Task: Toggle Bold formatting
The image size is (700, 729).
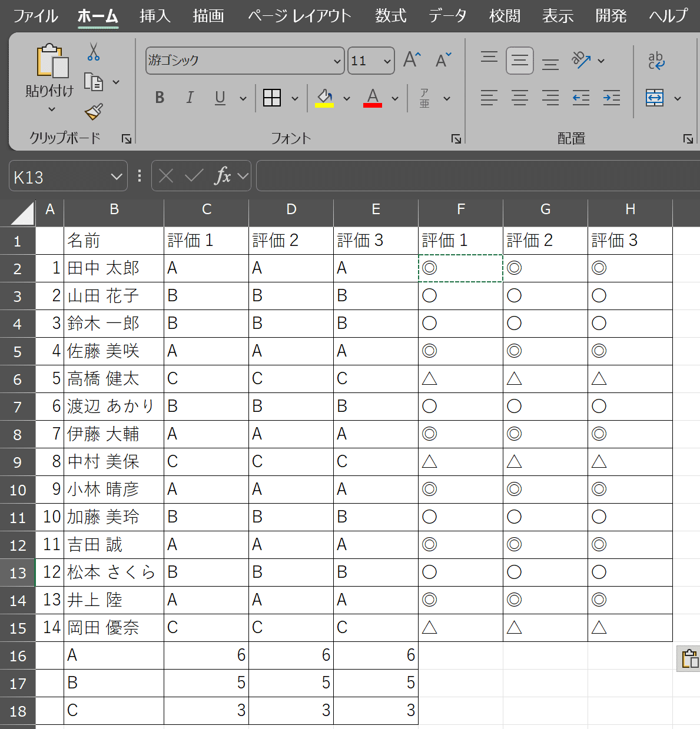Action: click(x=160, y=98)
